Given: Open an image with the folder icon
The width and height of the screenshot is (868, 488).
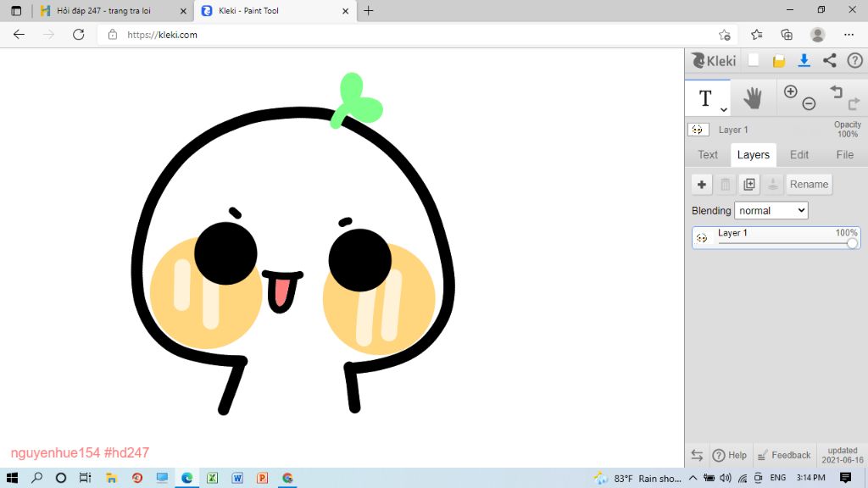Looking at the screenshot, I should [779, 61].
